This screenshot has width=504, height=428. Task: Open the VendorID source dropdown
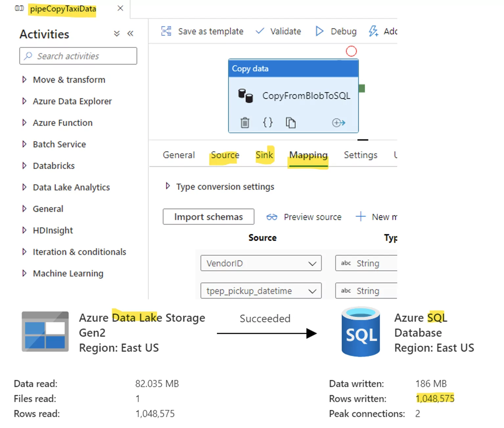pos(261,263)
